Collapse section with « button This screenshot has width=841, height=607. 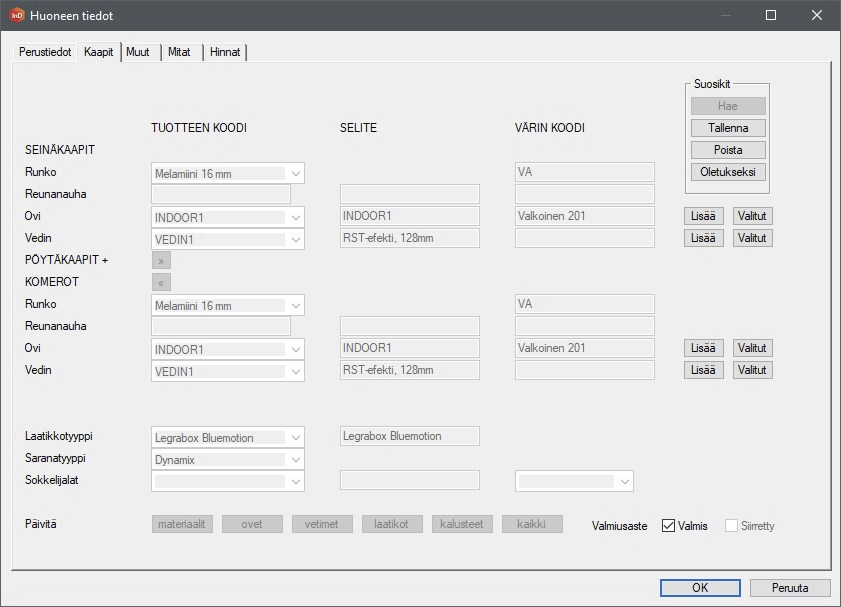coord(161,282)
